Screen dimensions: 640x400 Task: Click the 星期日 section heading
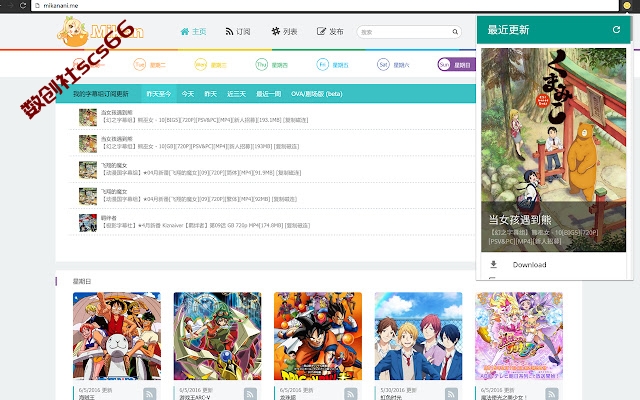point(82,281)
